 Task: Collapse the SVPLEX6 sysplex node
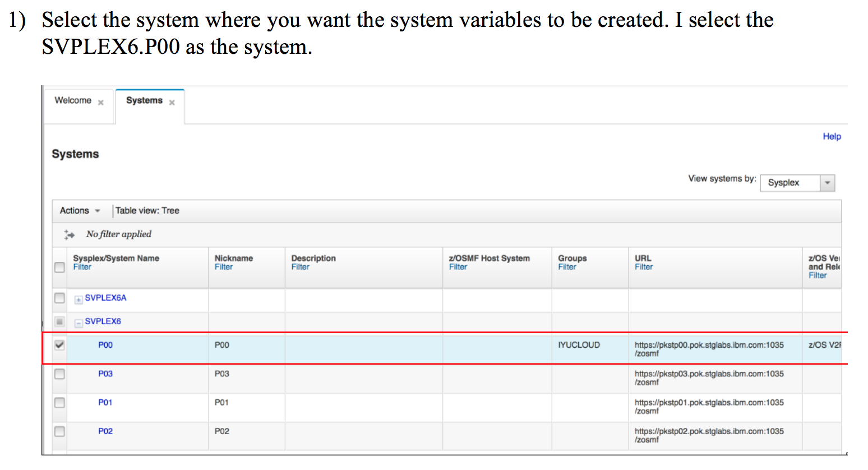(78, 321)
